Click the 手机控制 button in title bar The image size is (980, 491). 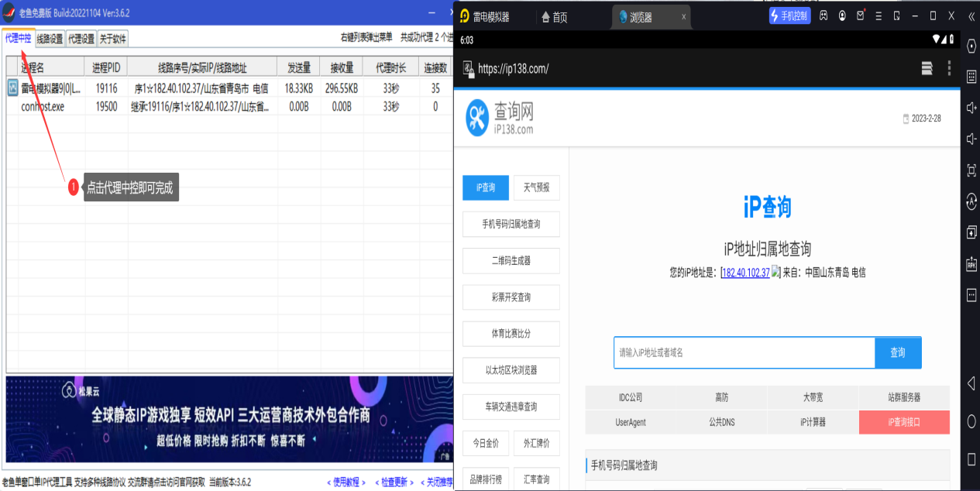(x=789, y=16)
